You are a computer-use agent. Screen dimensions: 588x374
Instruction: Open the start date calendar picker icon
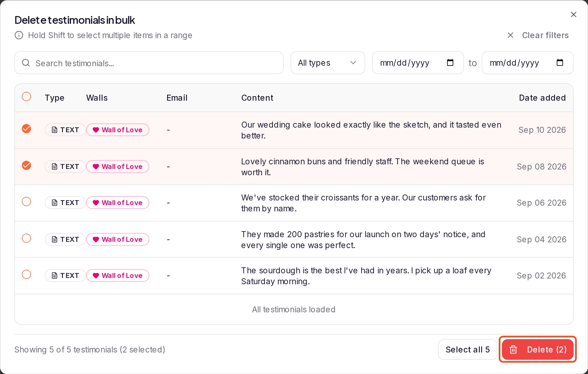450,63
